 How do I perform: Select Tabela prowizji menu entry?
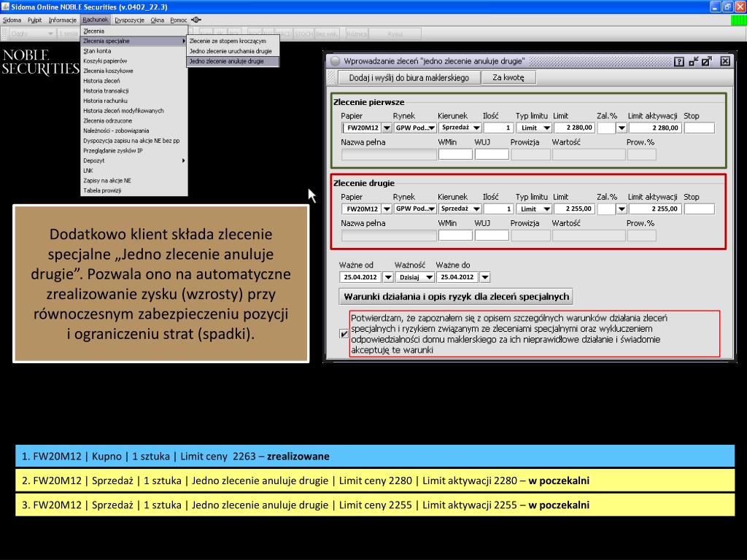[x=134, y=190]
